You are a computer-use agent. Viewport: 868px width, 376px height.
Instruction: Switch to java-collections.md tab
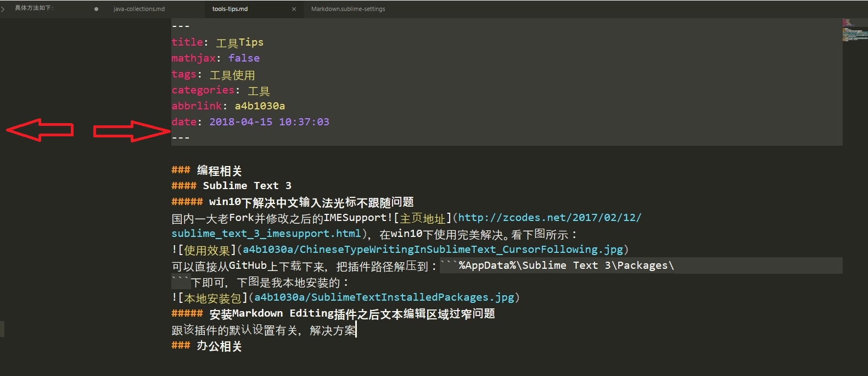point(139,9)
